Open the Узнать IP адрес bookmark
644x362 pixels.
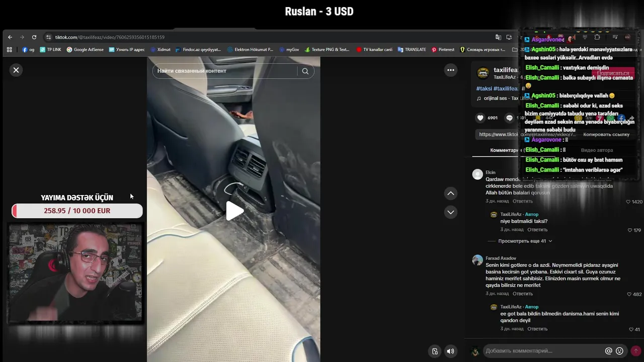127,50
